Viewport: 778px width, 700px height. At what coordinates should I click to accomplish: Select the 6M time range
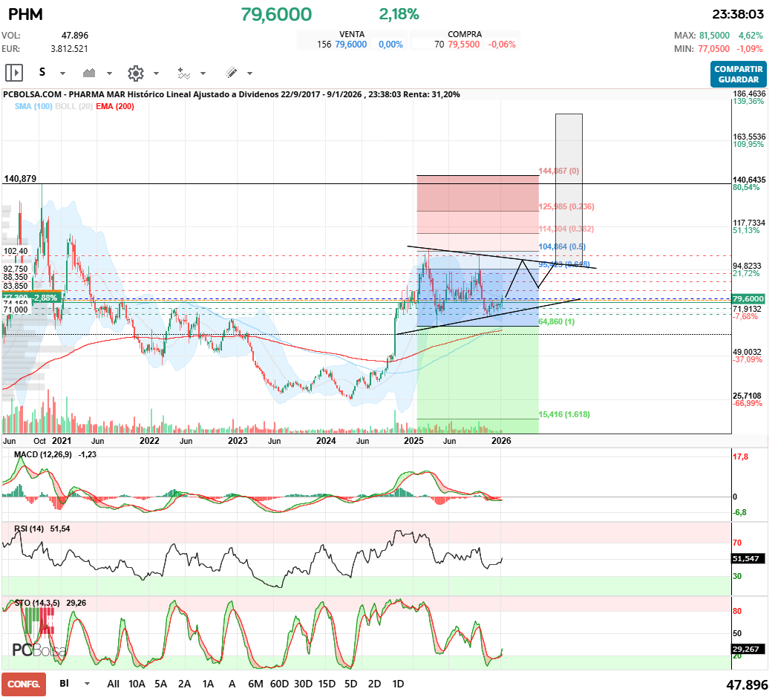click(x=255, y=684)
